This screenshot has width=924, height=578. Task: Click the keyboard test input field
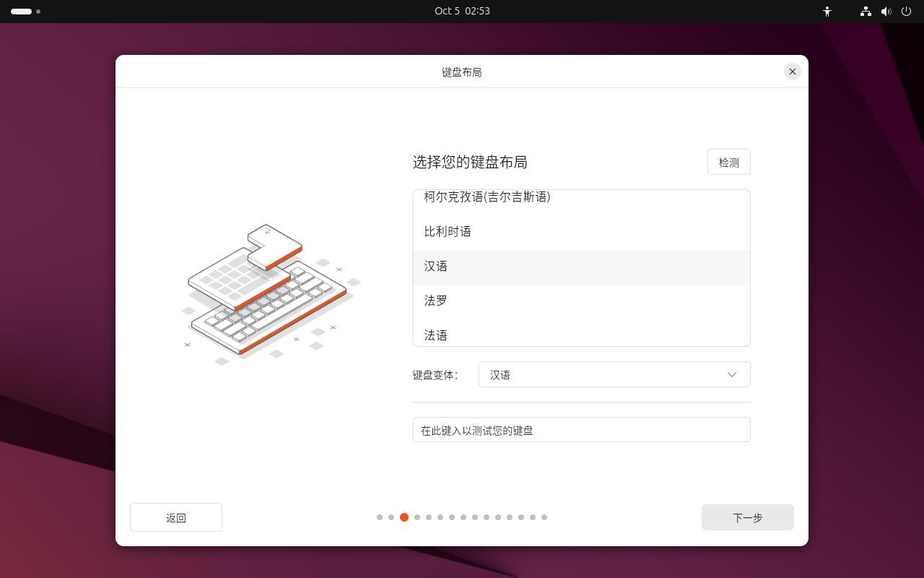point(581,430)
